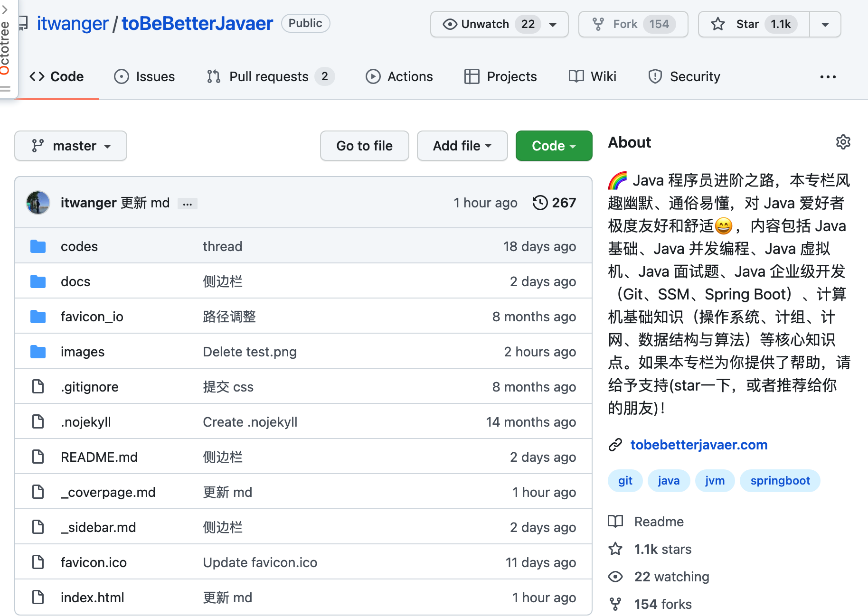Screen dimensions: 868x616
Task: Expand the green Code clone dropdown
Action: point(554,146)
